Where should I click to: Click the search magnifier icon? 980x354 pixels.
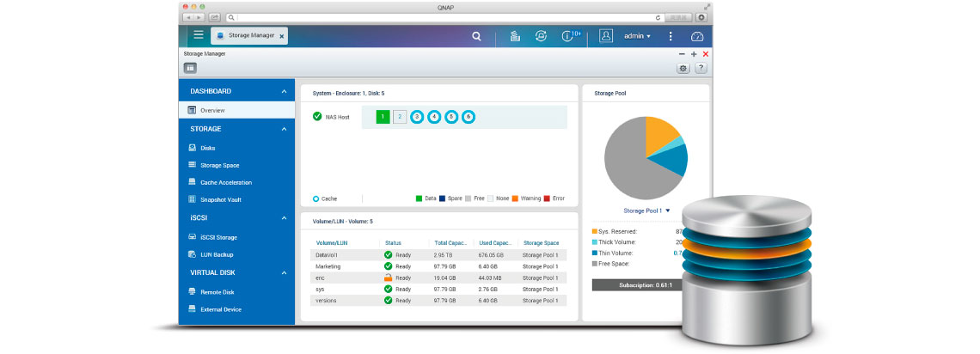point(477,36)
